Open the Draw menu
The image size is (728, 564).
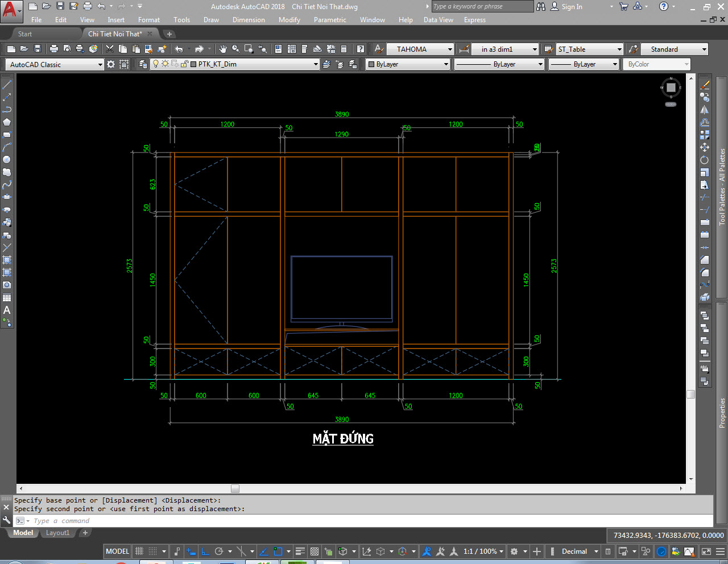pyautogui.click(x=211, y=19)
